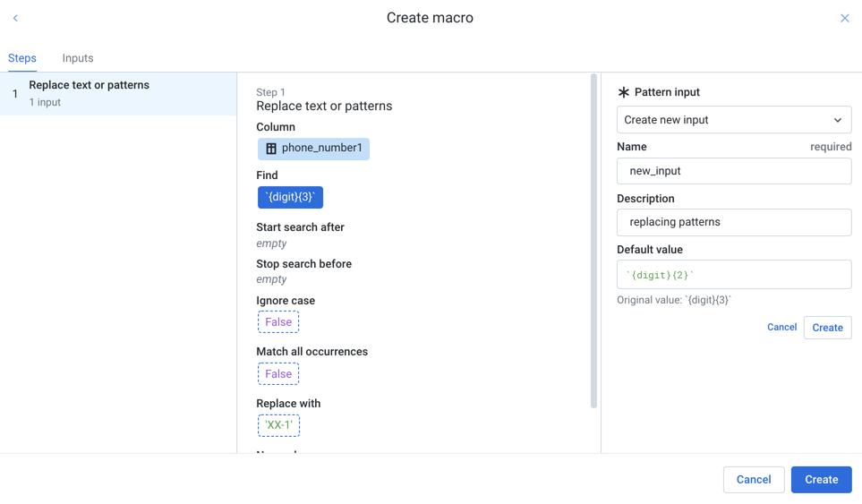Close the Create macro dialog
The height and width of the screenshot is (504, 862).
tap(844, 18)
